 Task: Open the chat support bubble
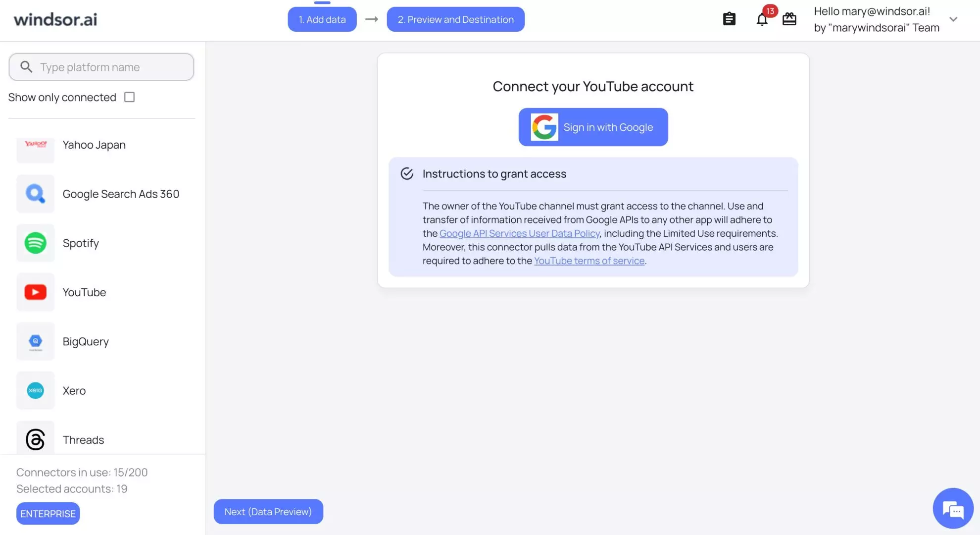(953, 508)
